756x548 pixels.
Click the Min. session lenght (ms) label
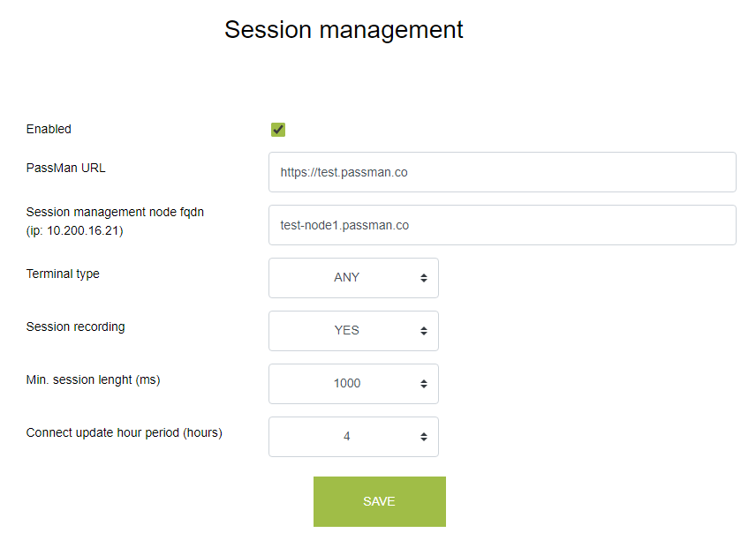pos(93,379)
